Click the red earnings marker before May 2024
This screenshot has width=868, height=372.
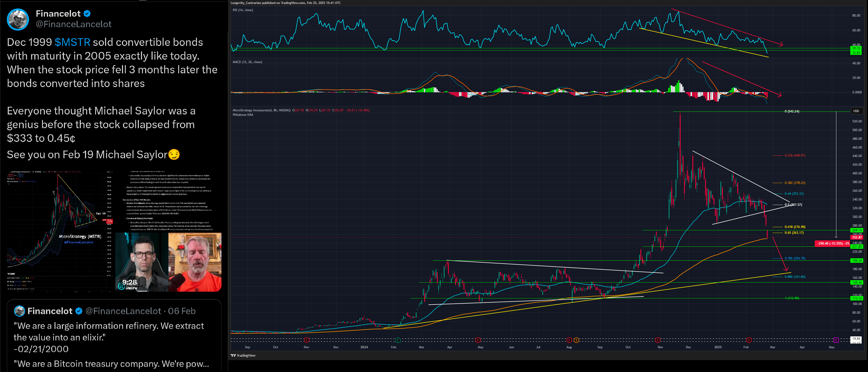[x=478, y=340]
